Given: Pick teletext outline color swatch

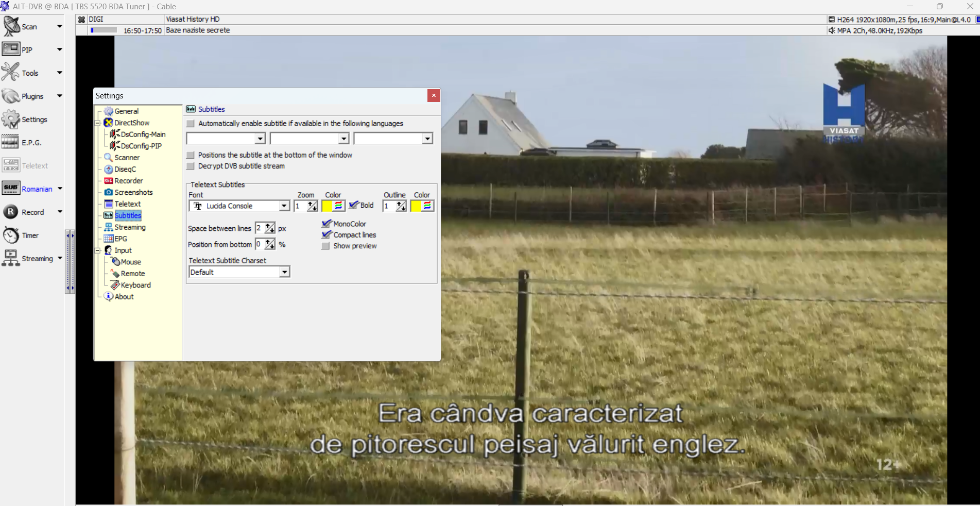Looking at the screenshot, I should pos(416,206).
